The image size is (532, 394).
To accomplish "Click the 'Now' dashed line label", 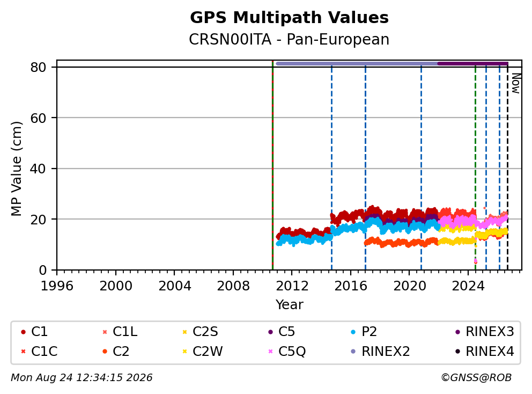I will [516, 84].
